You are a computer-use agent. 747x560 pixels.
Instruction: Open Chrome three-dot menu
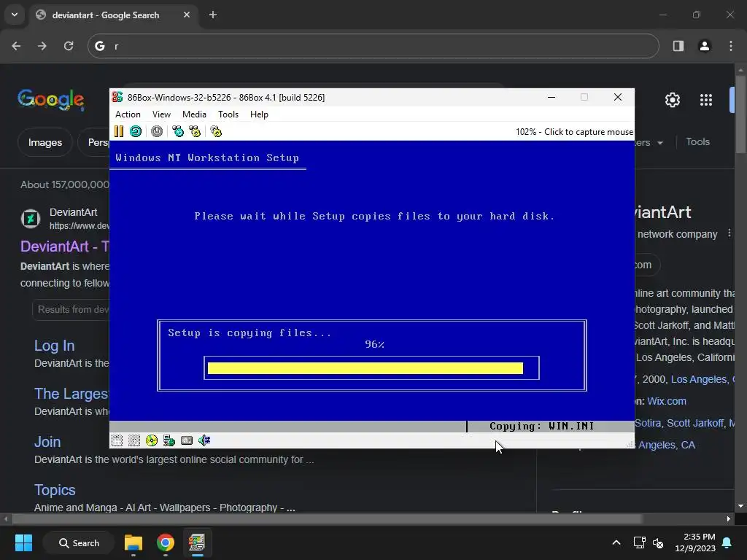(731, 46)
